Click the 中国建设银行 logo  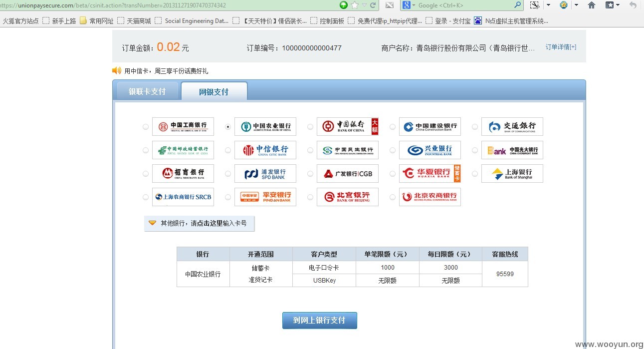pyautogui.click(x=430, y=126)
